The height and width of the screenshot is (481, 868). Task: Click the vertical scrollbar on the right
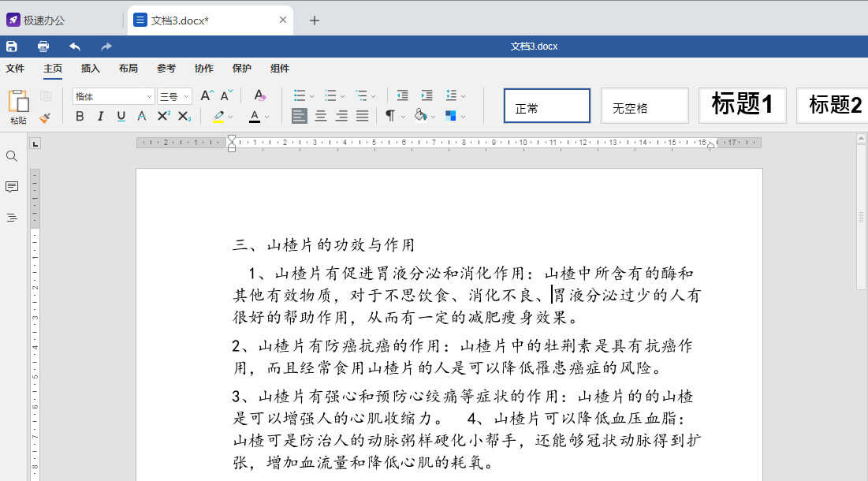point(861,216)
